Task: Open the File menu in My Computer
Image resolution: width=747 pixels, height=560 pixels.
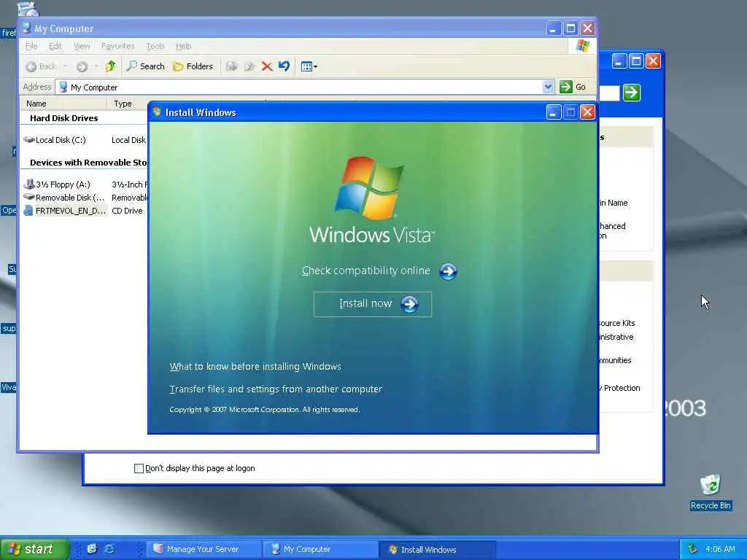Action: point(31,46)
